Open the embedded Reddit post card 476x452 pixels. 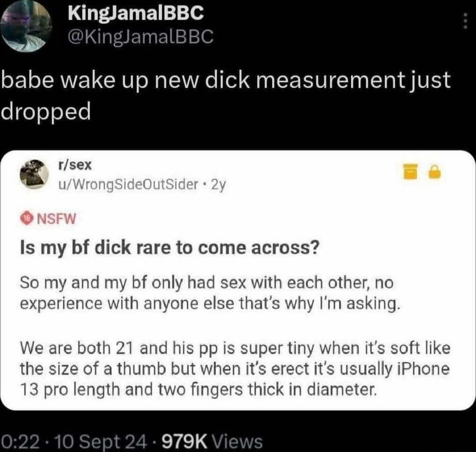[x=238, y=280]
